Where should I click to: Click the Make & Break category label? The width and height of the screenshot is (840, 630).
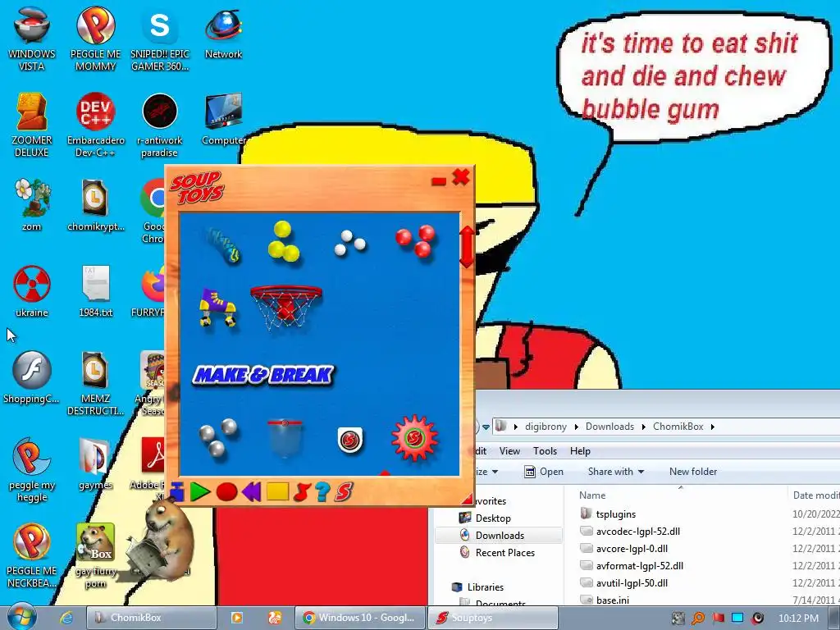click(x=263, y=375)
